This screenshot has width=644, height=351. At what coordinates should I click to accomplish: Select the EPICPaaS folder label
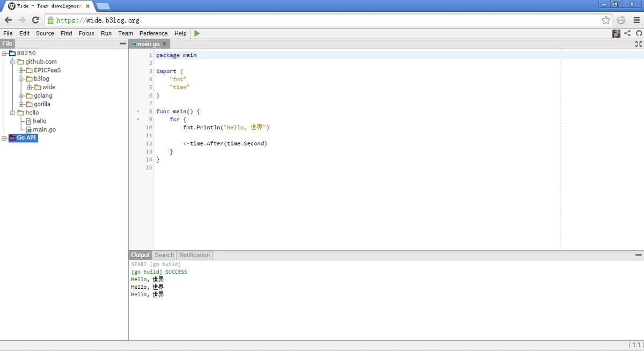pos(47,70)
